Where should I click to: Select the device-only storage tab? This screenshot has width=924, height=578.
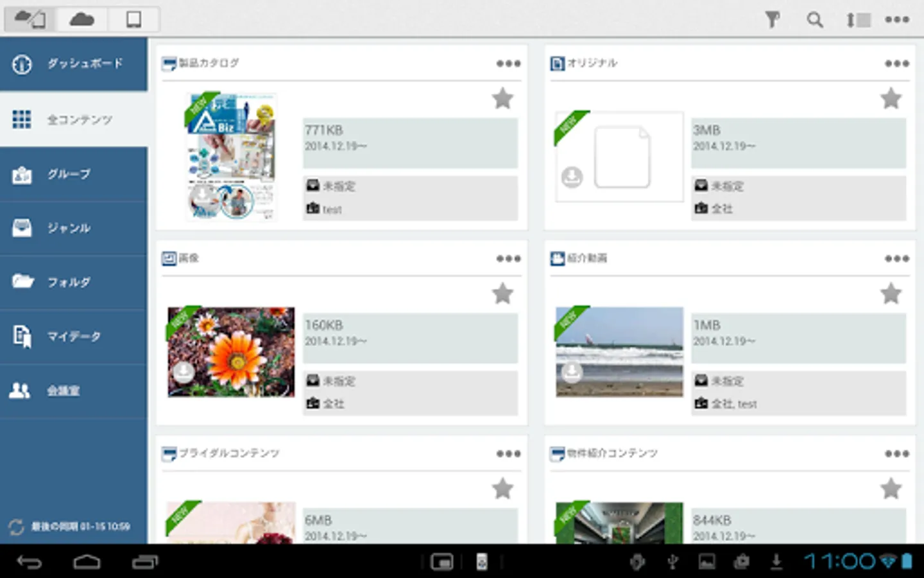[134, 19]
